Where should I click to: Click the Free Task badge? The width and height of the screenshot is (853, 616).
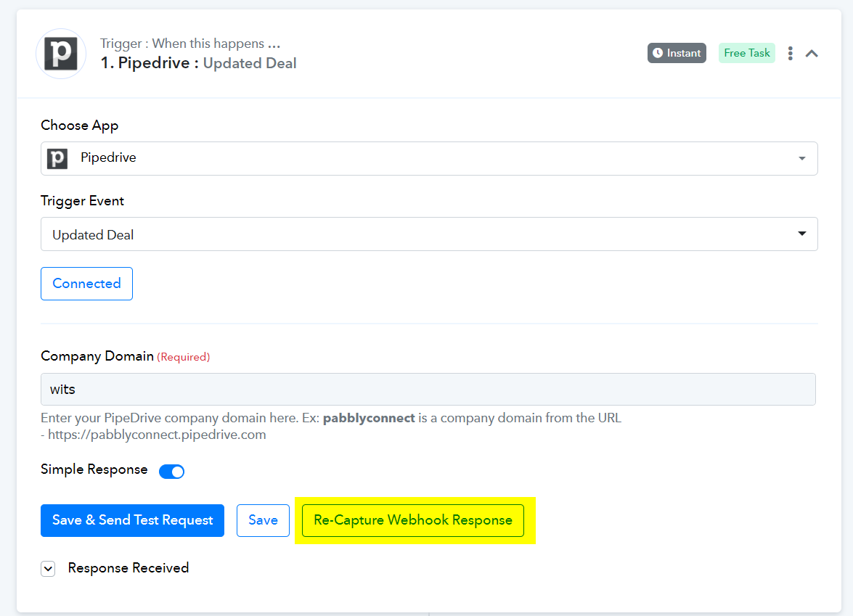[x=746, y=53]
